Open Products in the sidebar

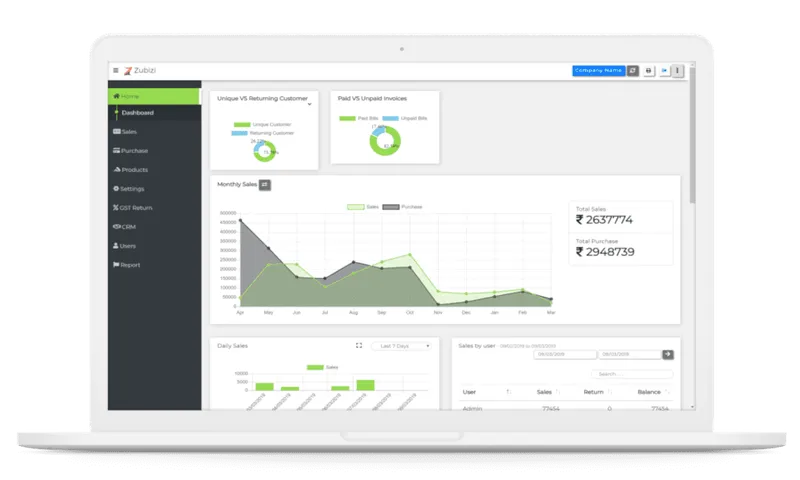(x=131, y=169)
